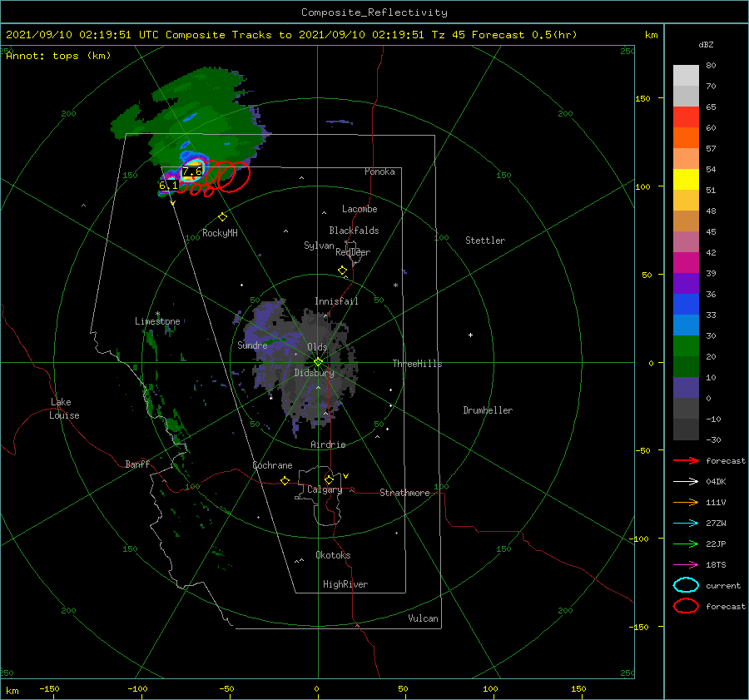This screenshot has height=700, width=749.
Task: Click the Sylvan town label
Action: tap(319, 246)
